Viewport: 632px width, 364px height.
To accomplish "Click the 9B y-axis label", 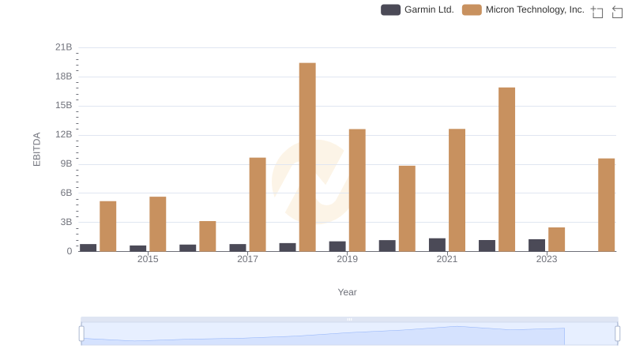I will (66, 164).
